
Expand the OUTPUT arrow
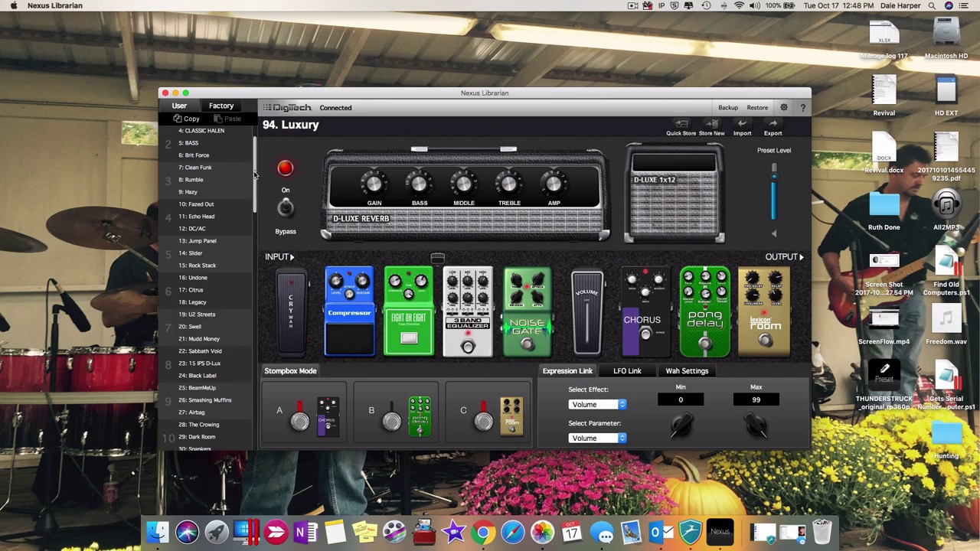pyautogui.click(x=801, y=257)
